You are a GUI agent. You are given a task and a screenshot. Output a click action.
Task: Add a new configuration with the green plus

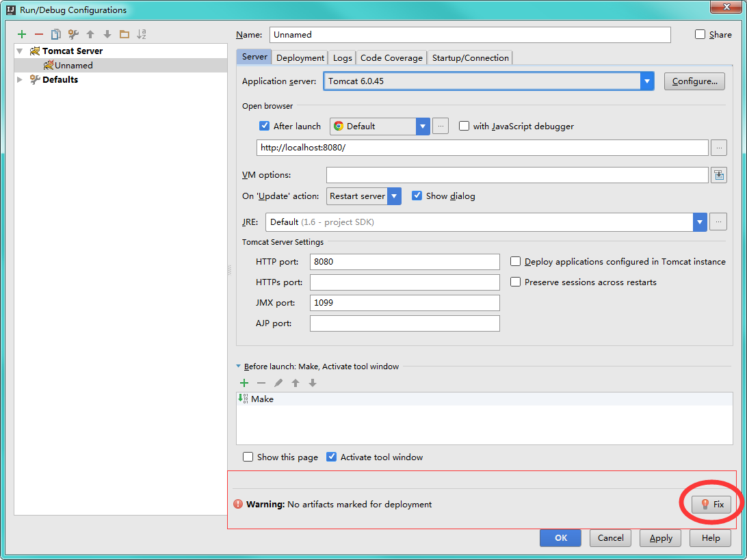pos(21,34)
